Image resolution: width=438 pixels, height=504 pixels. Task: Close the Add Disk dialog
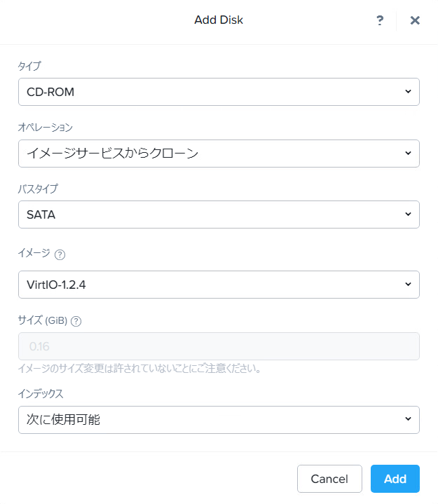click(x=415, y=20)
